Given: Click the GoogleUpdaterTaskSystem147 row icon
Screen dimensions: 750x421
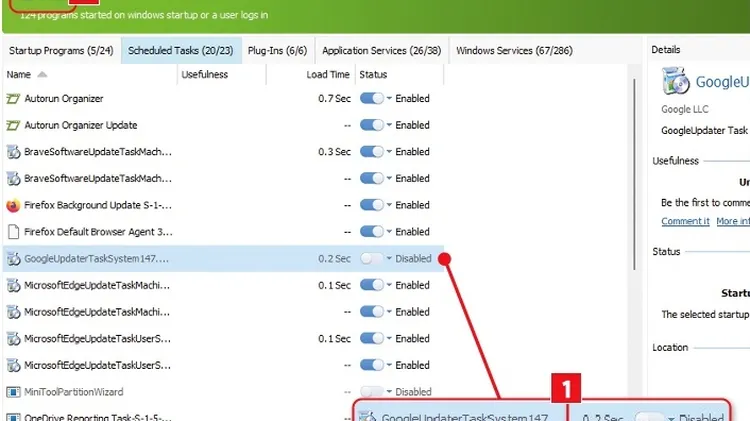Looking at the screenshot, I should (x=14, y=259).
